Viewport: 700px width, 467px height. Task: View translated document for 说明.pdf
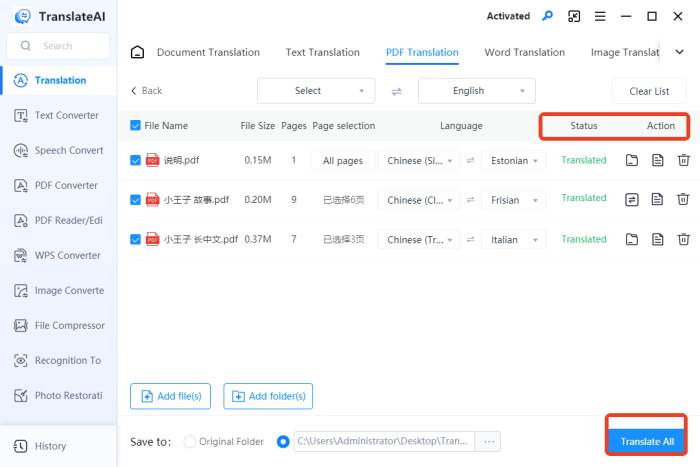pyautogui.click(x=658, y=160)
